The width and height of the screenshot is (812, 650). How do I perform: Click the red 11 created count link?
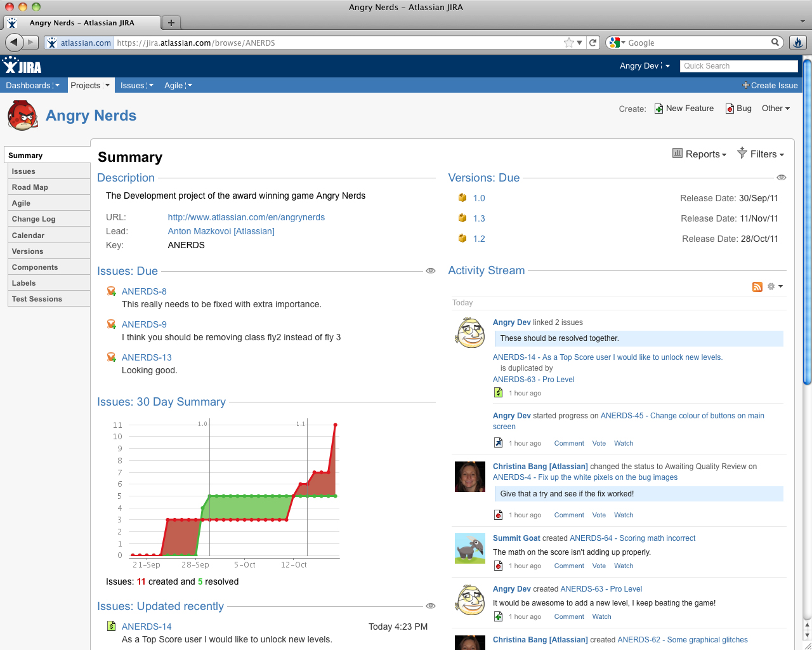(x=141, y=581)
